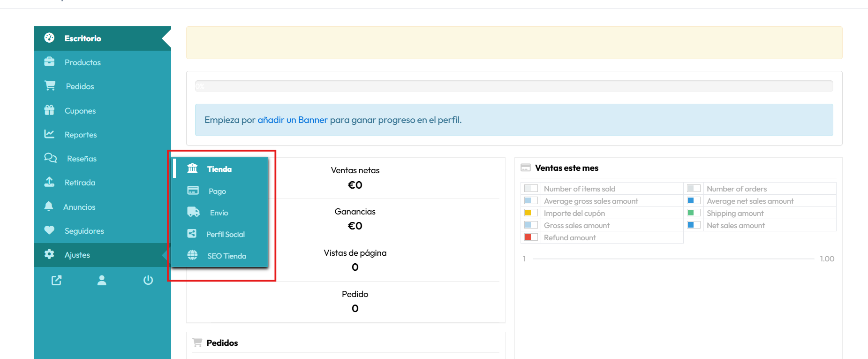Click the Pago credit card icon
This screenshot has width=868, height=359.
(193, 191)
